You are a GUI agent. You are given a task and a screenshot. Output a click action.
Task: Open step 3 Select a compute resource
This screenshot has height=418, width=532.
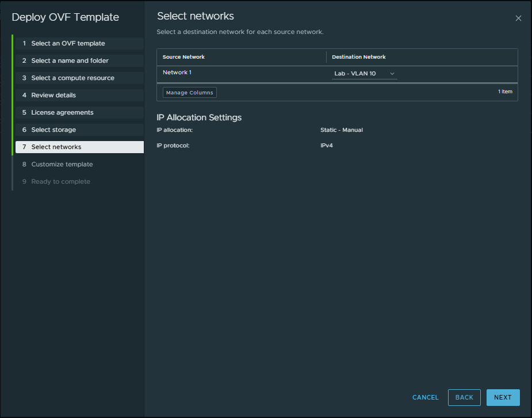tap(72, 78)
